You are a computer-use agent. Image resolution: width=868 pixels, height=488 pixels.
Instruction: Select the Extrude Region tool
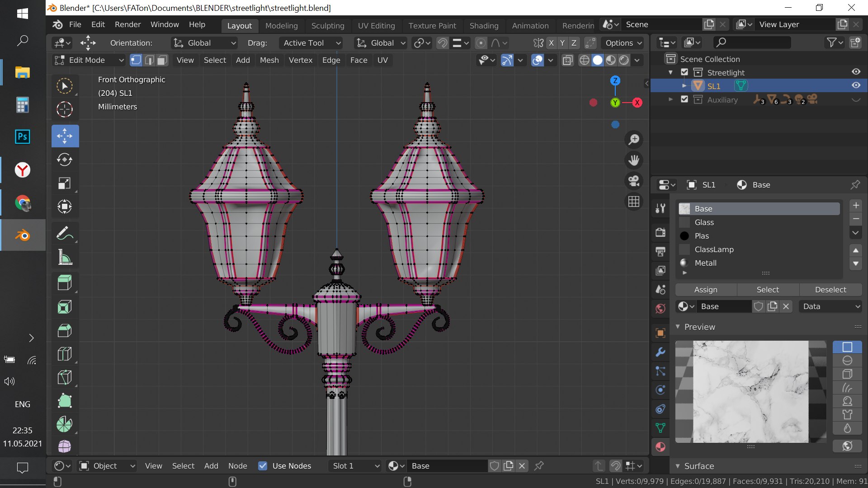click(65, 283)
